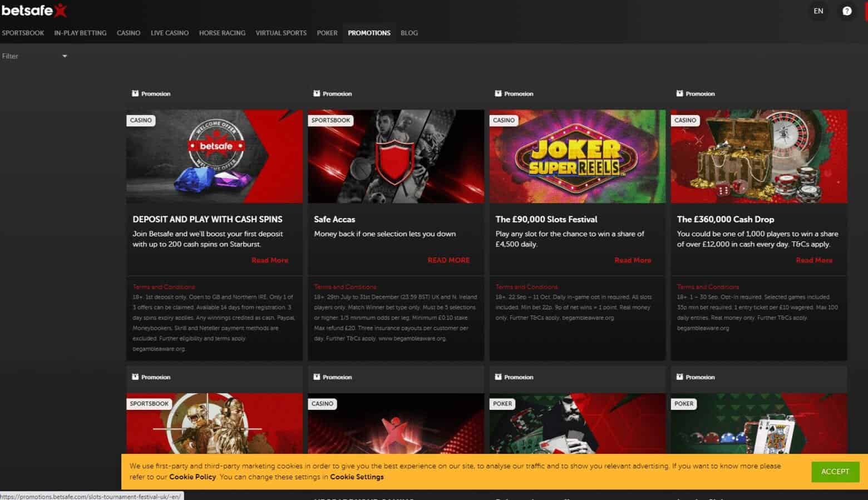The image size is (868, 500).
Task: Click CASINO tag on Joker Super Reels banner
Action: point(504,120)
